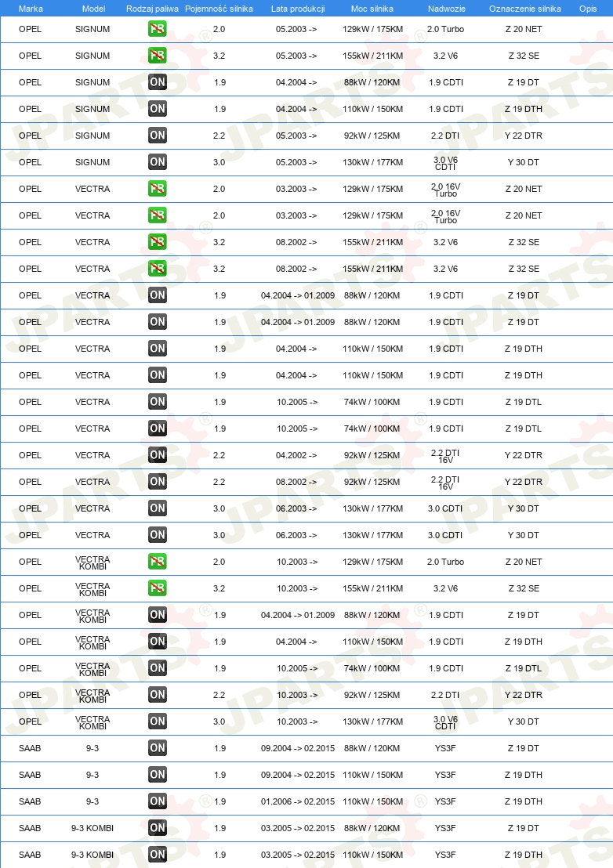
Task: Click diesel icon in SAAB 9-3 row from 01.2006
Action: tap(158, 801)
